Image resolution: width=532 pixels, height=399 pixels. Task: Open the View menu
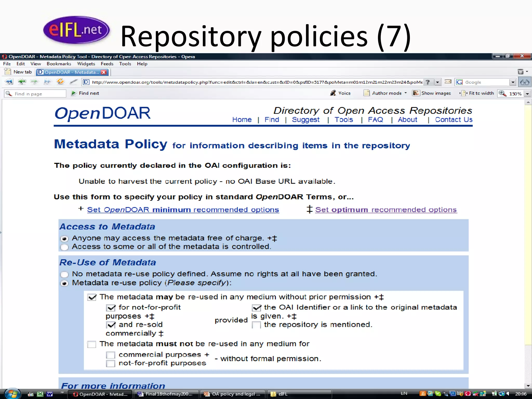pos(36,64)
